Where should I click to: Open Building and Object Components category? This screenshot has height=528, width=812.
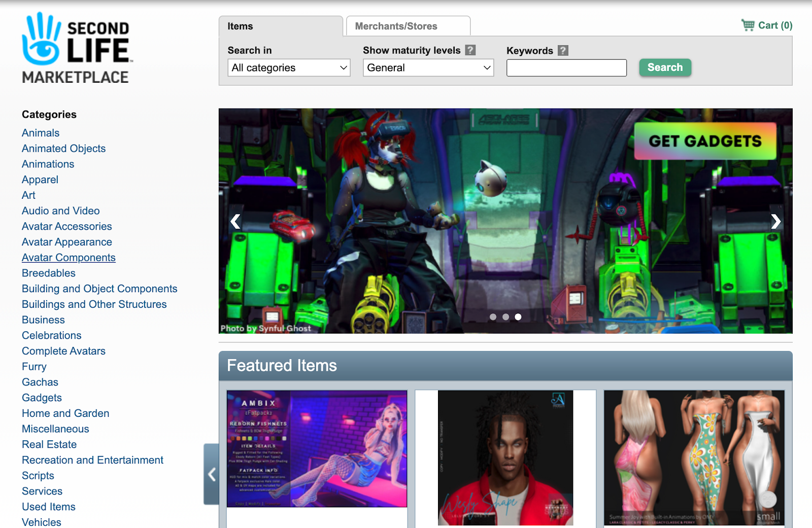click(x=99, y=289)
